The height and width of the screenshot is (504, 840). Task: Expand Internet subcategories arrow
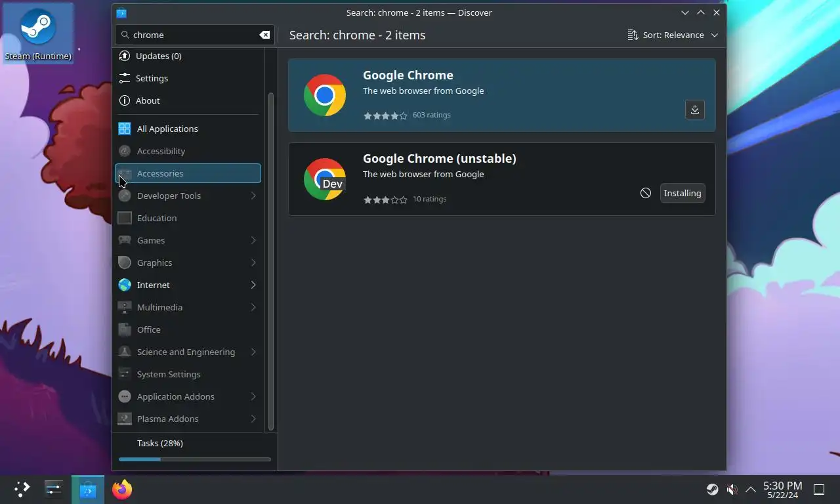(253, 285)
